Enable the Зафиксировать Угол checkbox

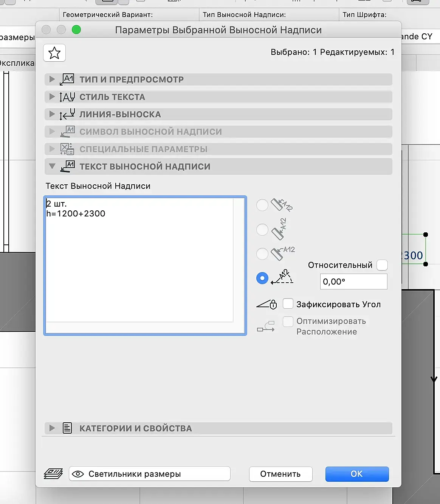[x=288, y=303]
